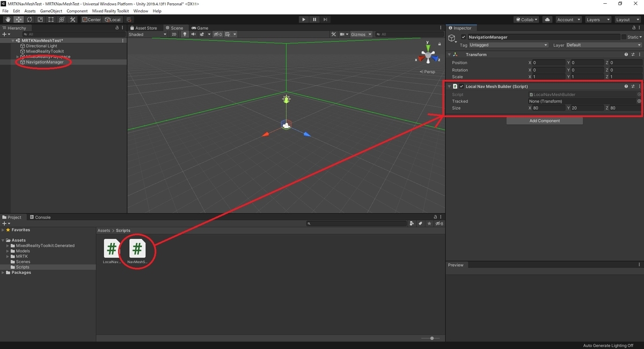
Task: Open the Component menu
Action: click(77, 11)
